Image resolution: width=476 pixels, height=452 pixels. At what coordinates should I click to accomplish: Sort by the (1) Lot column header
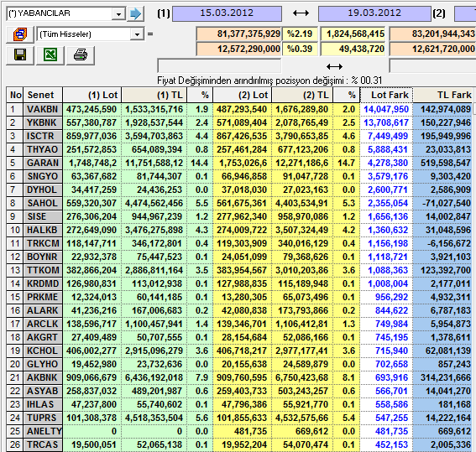[x=92, y=95]
